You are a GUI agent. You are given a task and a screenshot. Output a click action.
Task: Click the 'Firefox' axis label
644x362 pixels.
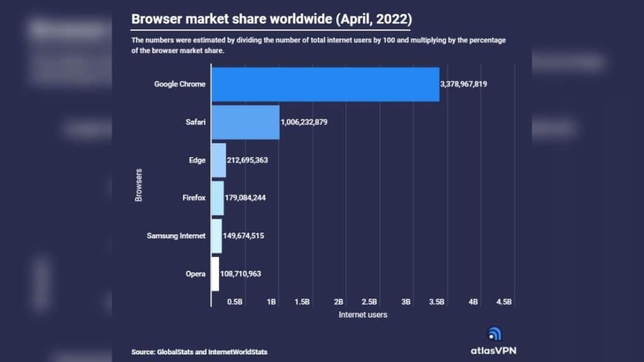coord(194,198)
